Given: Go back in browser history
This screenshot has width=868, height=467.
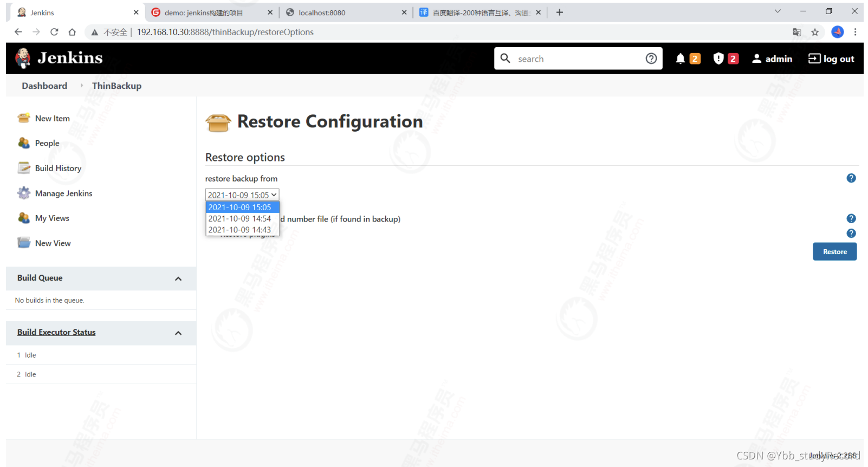Looking at the screenshot, I should [18, 32].
